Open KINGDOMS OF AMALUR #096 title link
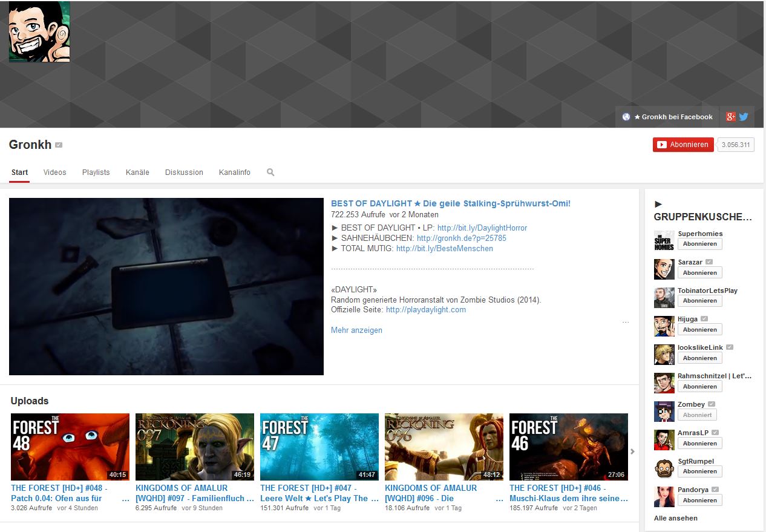The image size is (766, 532). (x=444, y=493)
